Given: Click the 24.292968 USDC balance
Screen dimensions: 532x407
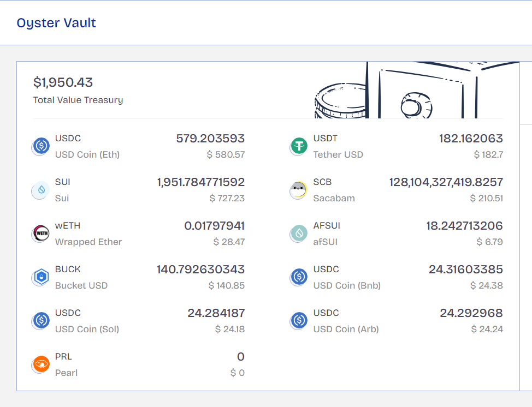Looking at the screenshot, I should click(471, 313).
